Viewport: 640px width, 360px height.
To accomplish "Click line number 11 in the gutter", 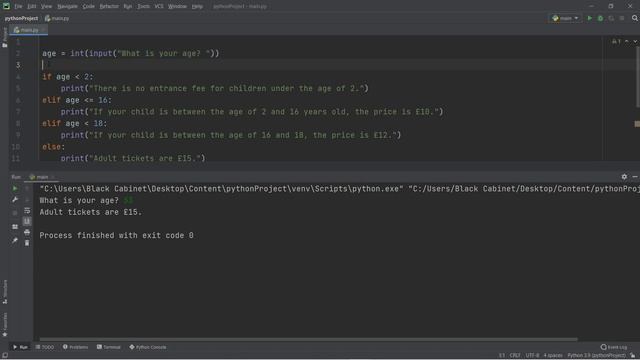I will point(16,158).
